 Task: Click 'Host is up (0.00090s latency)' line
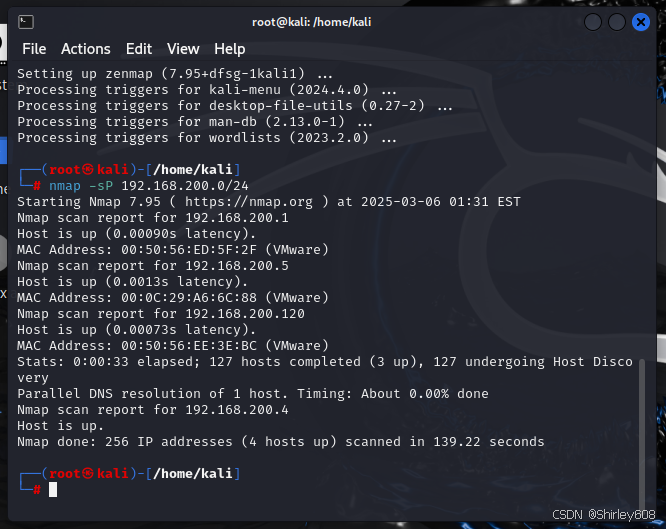pyautogui.click(x=137, y=234)
